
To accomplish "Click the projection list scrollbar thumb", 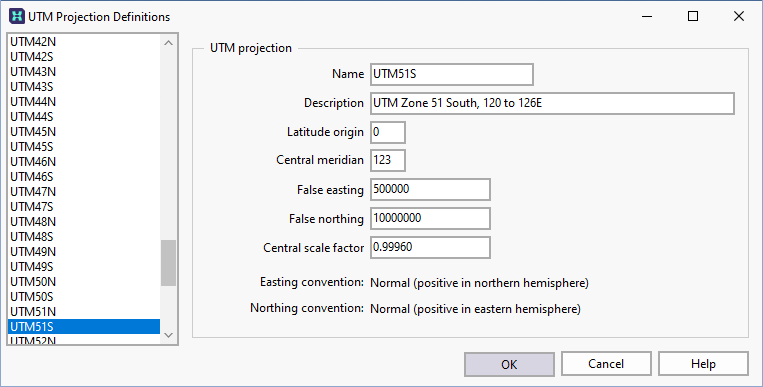I will (x=168, y=263).
